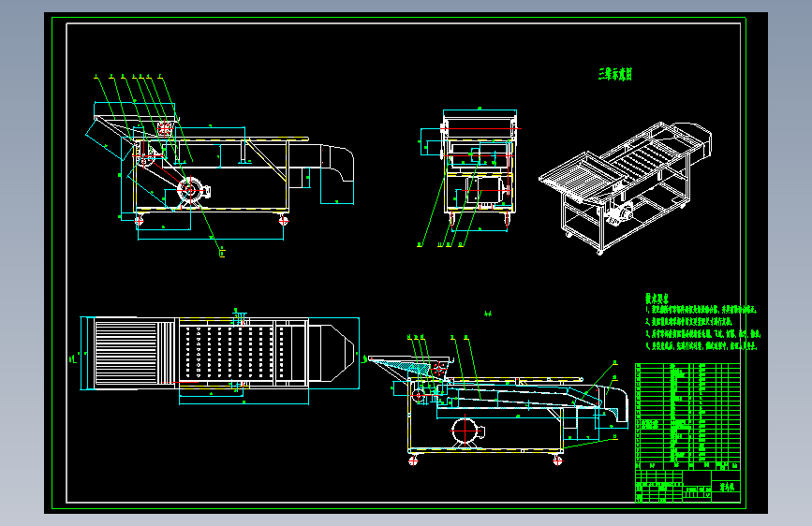Select the first numbered technical requirement line
Image resolution: width=812 pixels, height=526 pixels.
click(701, 310)
